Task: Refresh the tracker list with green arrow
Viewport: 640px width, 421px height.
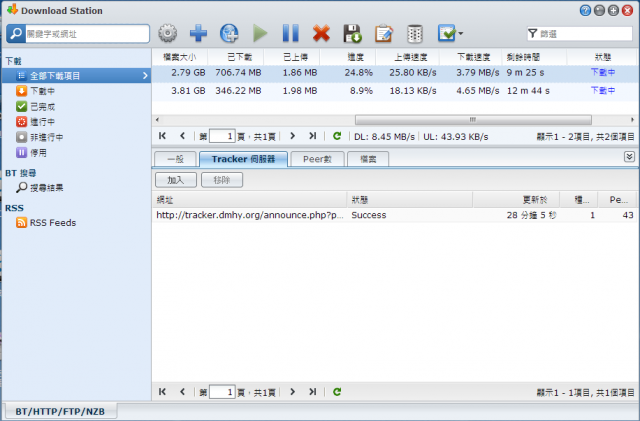Action: pyautogui.click(x=337, y=392)
